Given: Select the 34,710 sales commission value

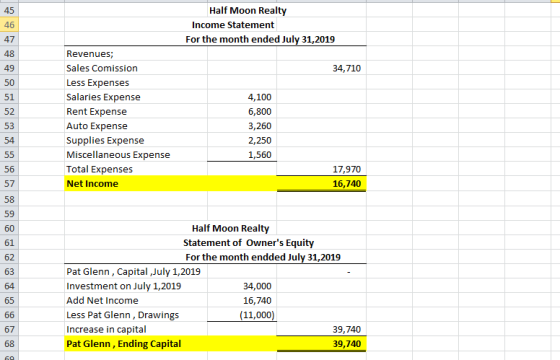Looking at the screenshot, I should 346,68.
